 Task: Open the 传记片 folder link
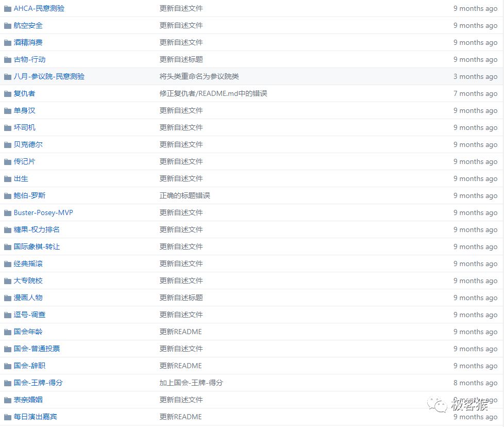pyautogui.click(x=24, y=161)
